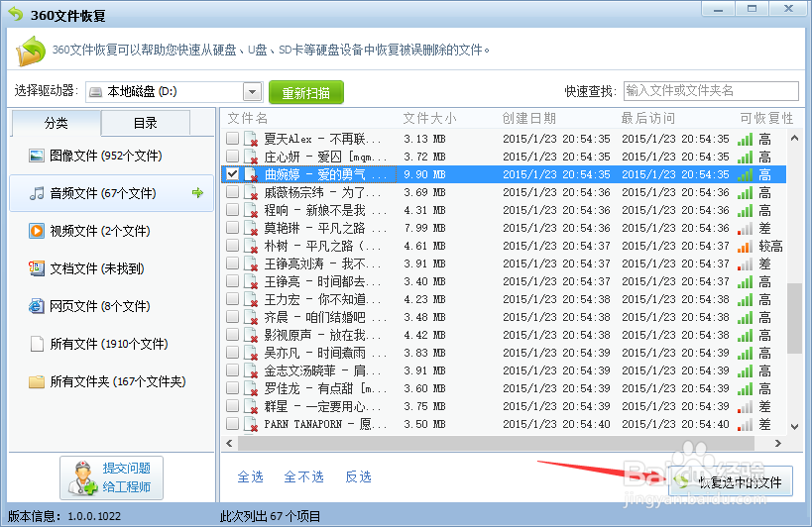Click the image files category icon
The image size is (812, 527).
pos(37,156)
